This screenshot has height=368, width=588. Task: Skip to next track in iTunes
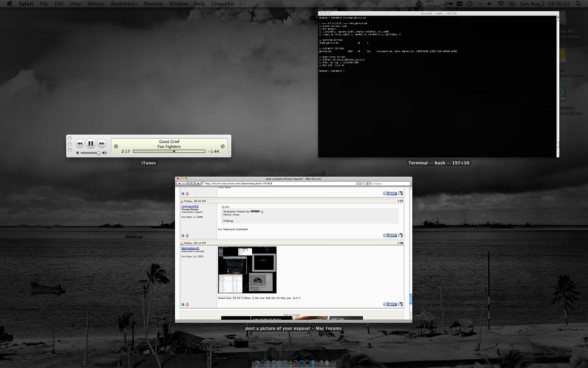click(101, 143)
